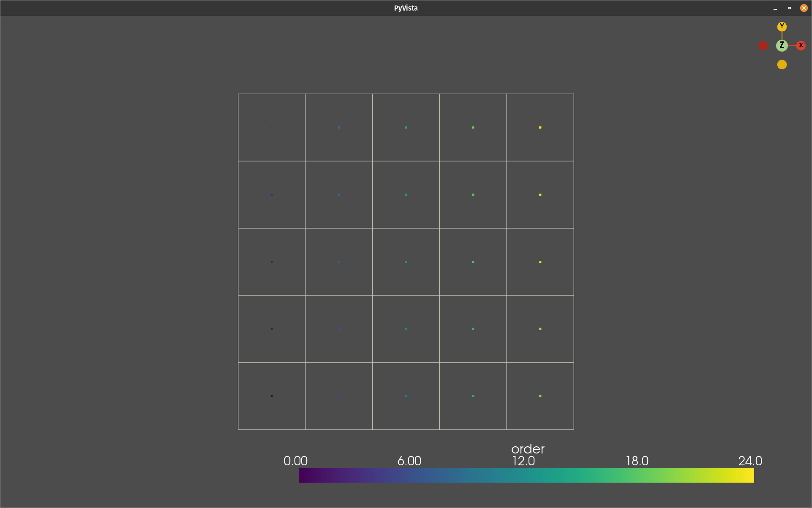The image size is (812, 508).
Task: Click the 12.0 scalar bar label
Action: pyautogui.click(x=523, y=461)
